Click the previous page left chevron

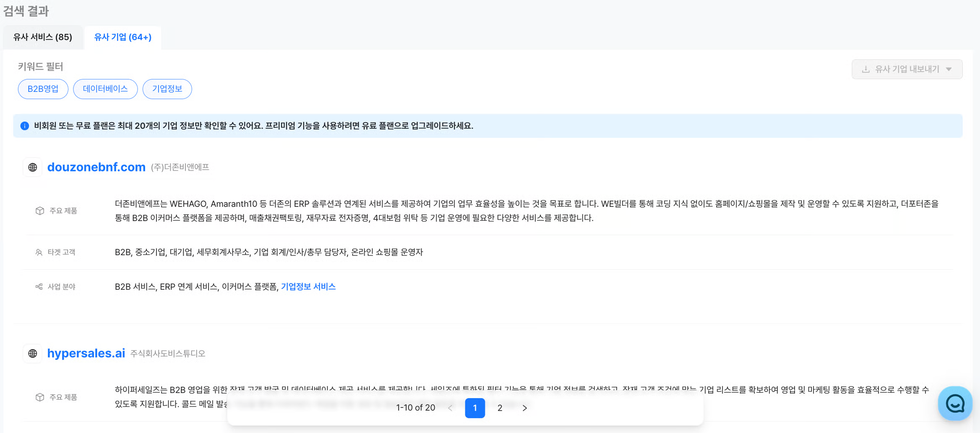[x=450, y=408]
